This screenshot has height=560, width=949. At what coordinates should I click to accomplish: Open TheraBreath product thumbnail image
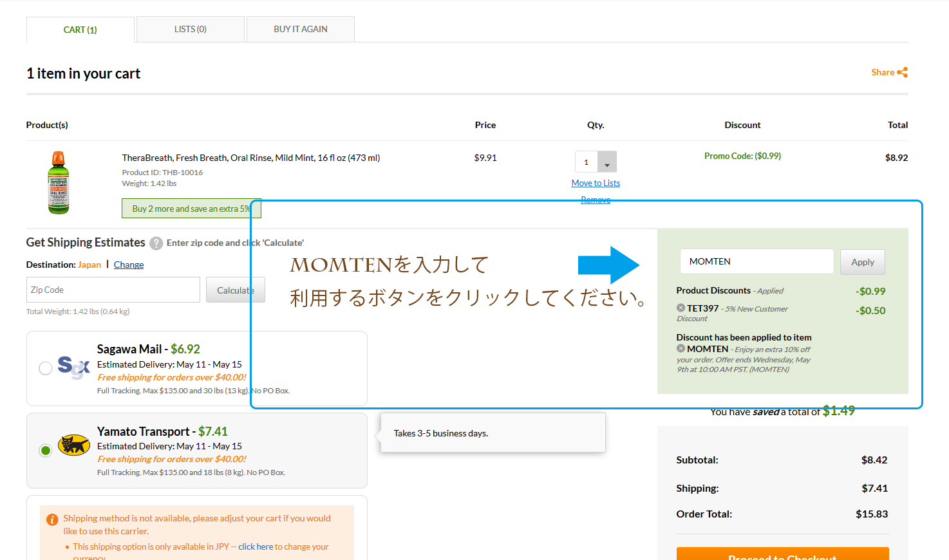point(59,183)
